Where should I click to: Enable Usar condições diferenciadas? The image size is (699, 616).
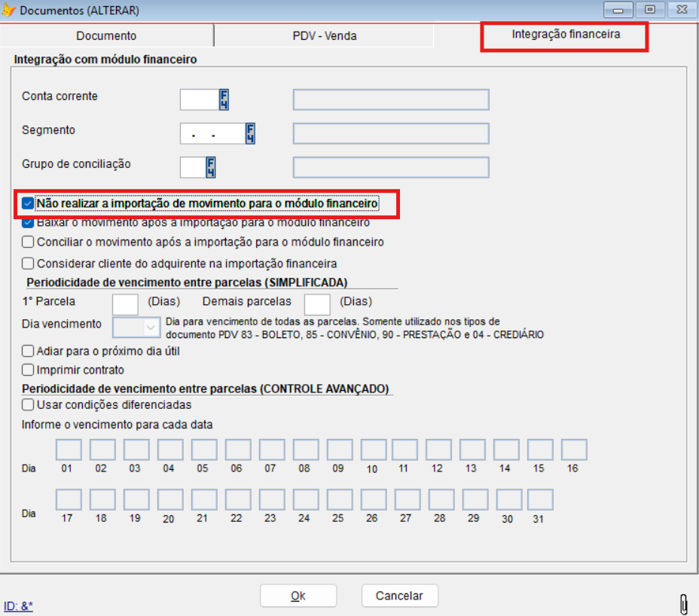pos(29,404)
